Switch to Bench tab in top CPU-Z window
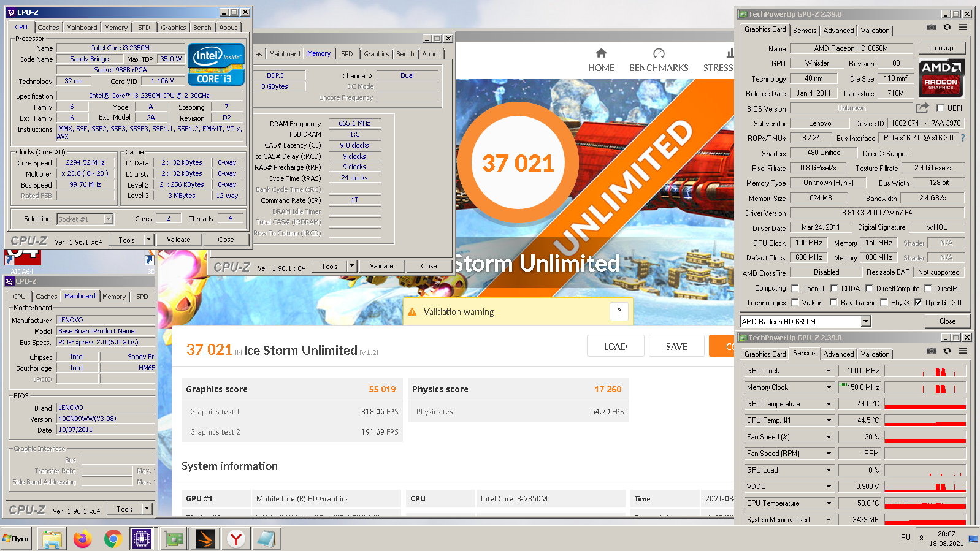This screenshot has height=551, width=980. (x=202, y=28)
